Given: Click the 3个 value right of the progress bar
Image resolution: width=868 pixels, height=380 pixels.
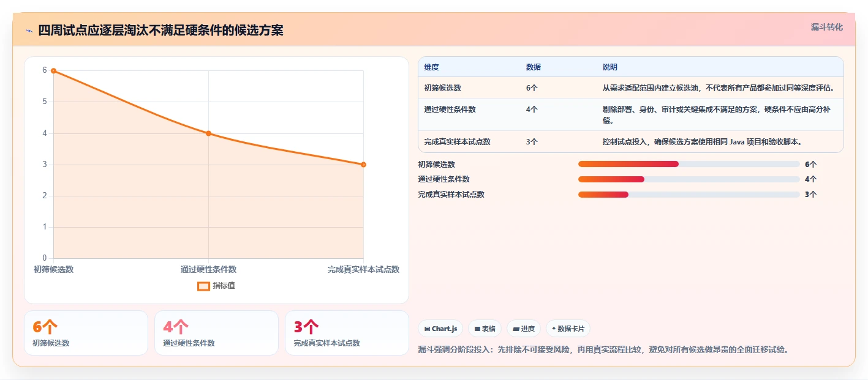Looking at the screenshot, I should [810, 195].
